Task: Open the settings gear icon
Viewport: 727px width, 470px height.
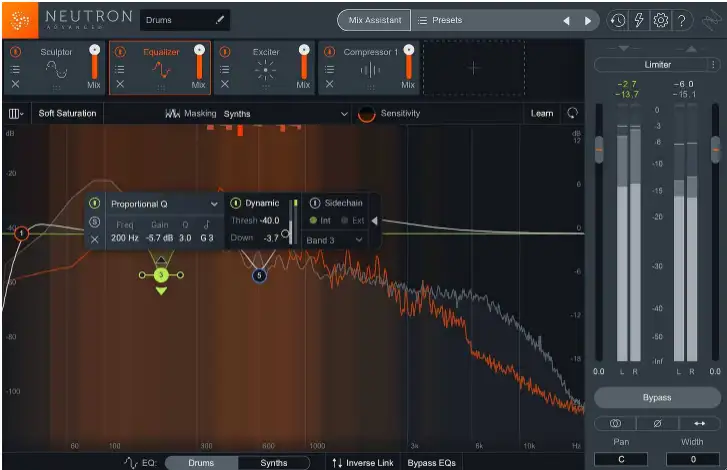Action: (x=660, y=20)
